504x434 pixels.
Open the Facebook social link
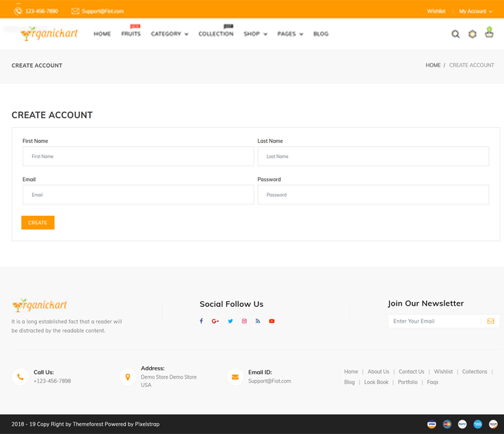point(201,321)
